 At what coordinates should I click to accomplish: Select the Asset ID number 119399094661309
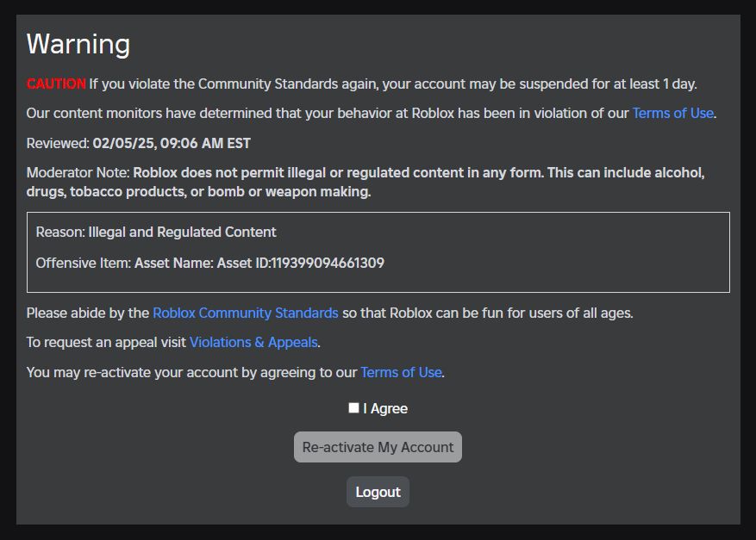pos(328,263)
